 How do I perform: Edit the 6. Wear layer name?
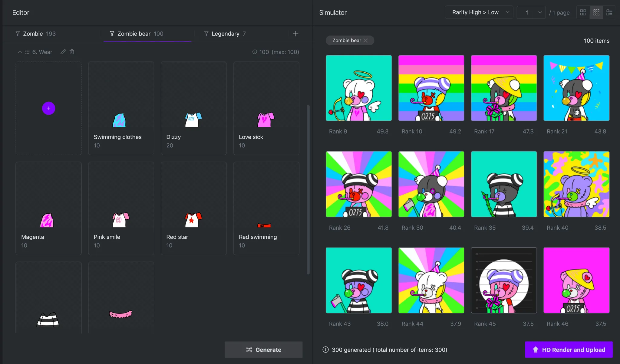pyautogui.click(x=63, y=52)
